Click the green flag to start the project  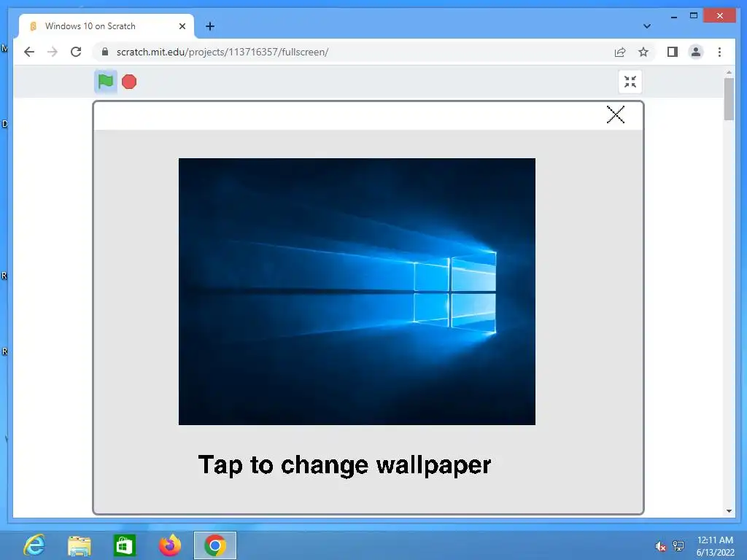click(x=105, y=82)
